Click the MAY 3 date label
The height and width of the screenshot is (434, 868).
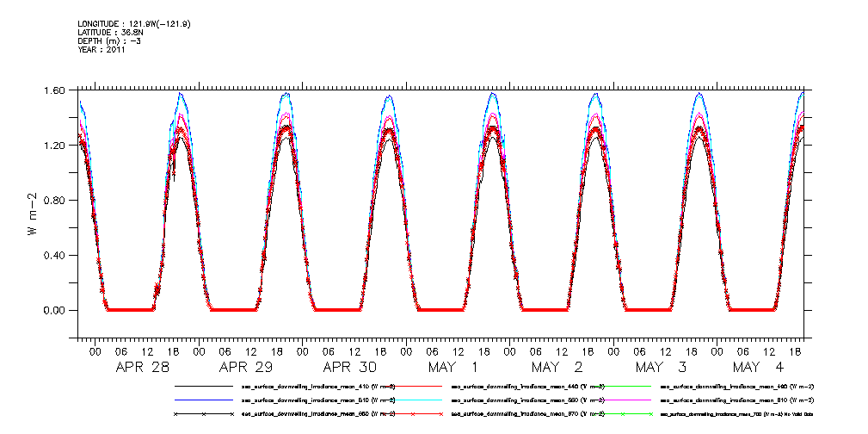pyautogui.click(x=662, y=367)
